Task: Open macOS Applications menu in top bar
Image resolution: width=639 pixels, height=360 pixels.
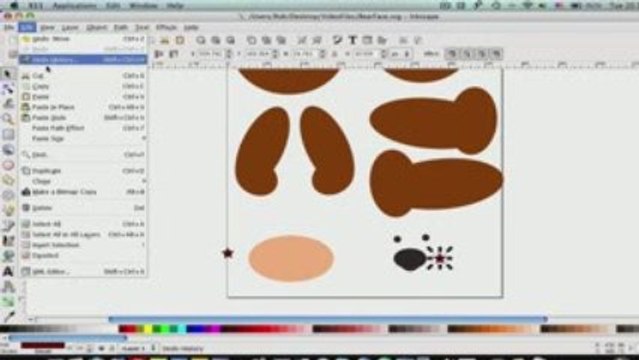Action: coord(74,6)
